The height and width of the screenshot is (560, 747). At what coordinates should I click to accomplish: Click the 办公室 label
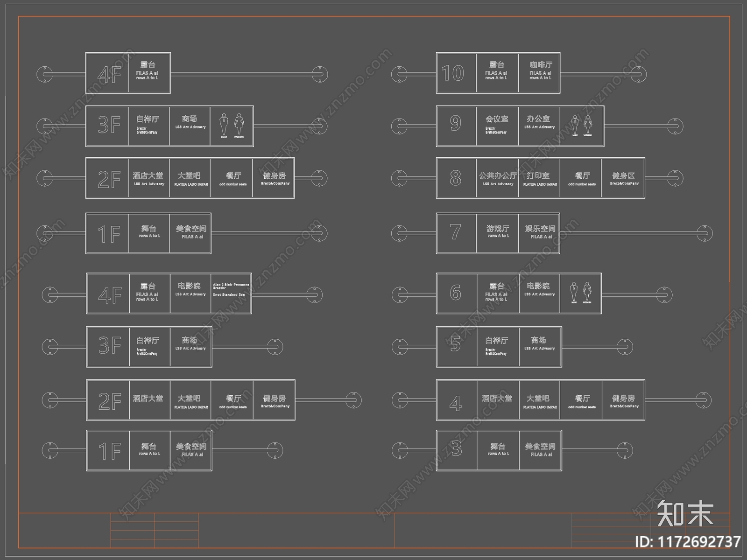tap(538, 119)
